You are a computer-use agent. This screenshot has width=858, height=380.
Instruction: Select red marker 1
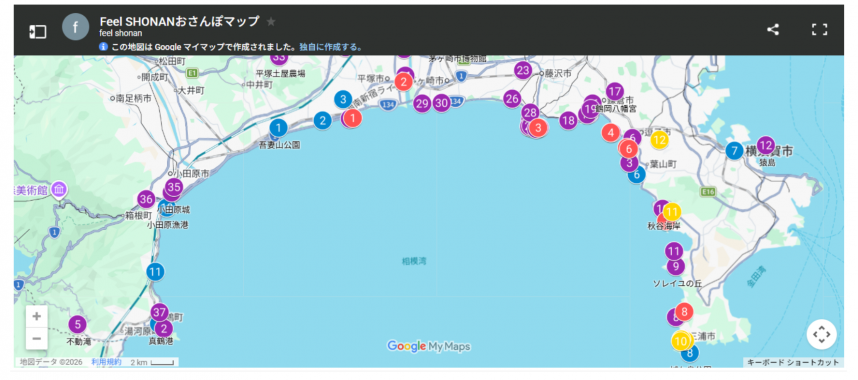(353, 118)
